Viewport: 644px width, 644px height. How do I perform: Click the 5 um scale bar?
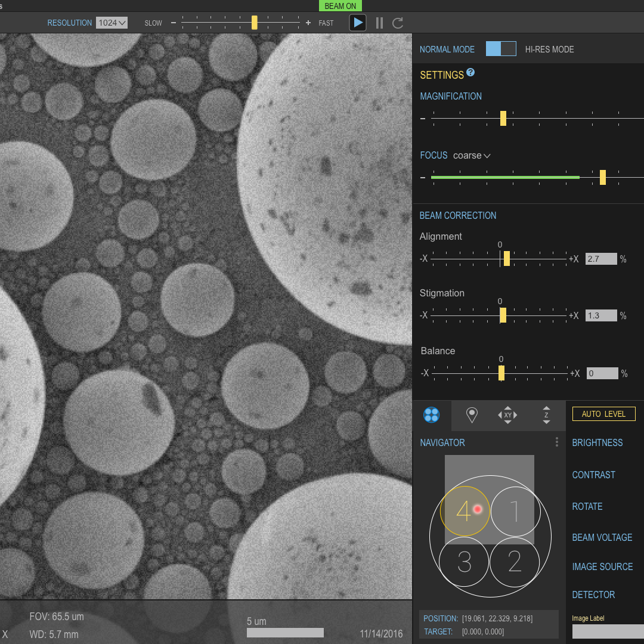click(285, 633)
